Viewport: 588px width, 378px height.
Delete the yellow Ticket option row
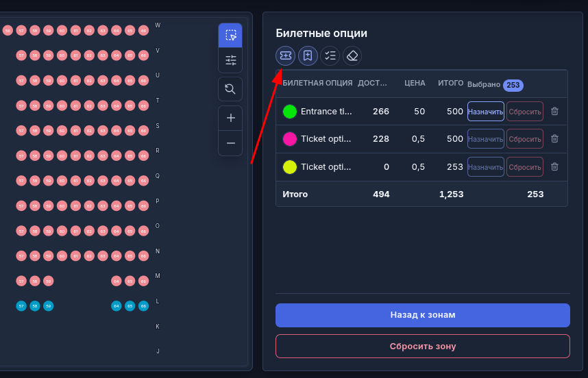pyautogui.click(x=554, y=166)
